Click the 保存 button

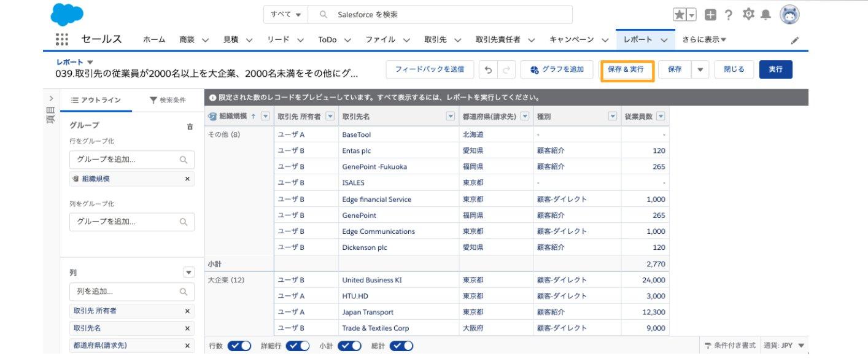(x=675, y=69)
